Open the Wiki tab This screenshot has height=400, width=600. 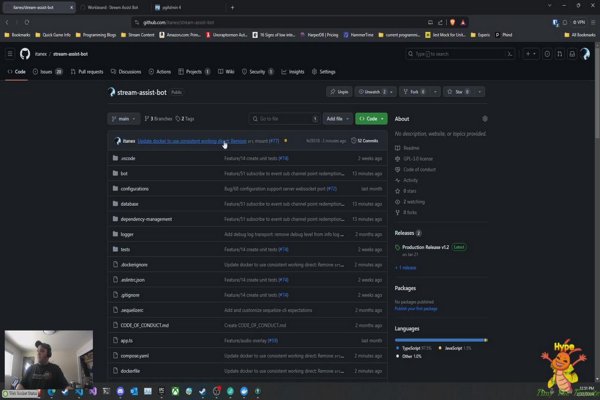pyautogui.click(x=226, y=72)
